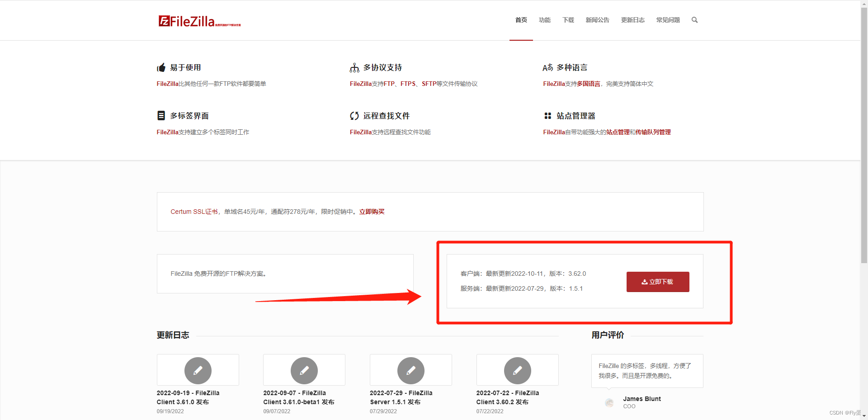Click FileZilla link under 远程查找文件
Screen dimensions: 868x420
tap(361, 132)
